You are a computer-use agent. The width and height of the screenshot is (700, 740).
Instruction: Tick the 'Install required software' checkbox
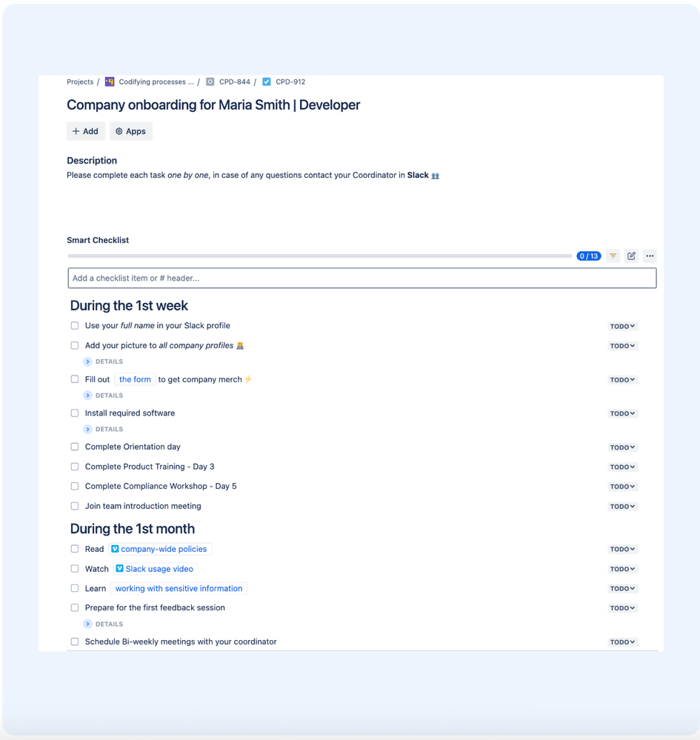tap(74, 413)
